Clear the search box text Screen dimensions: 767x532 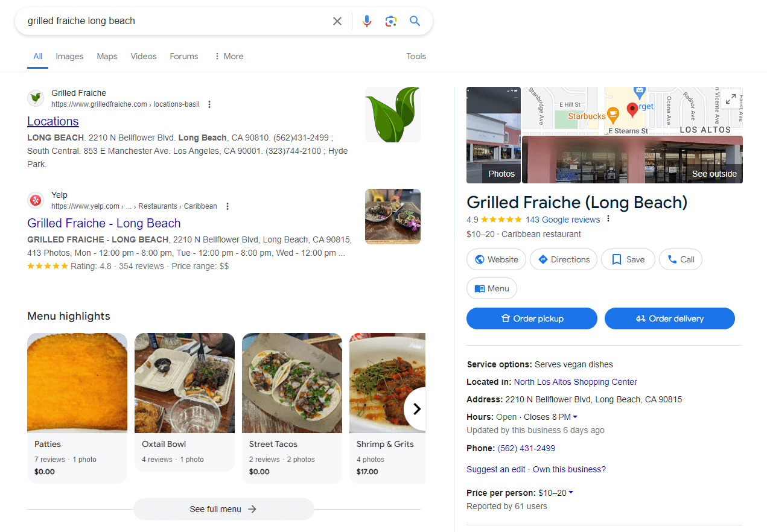(337, 21)
